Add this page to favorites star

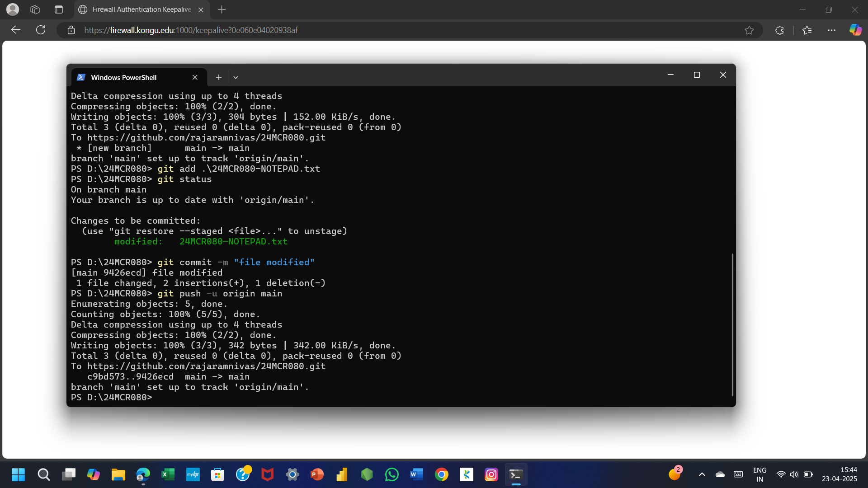[749, 30]
